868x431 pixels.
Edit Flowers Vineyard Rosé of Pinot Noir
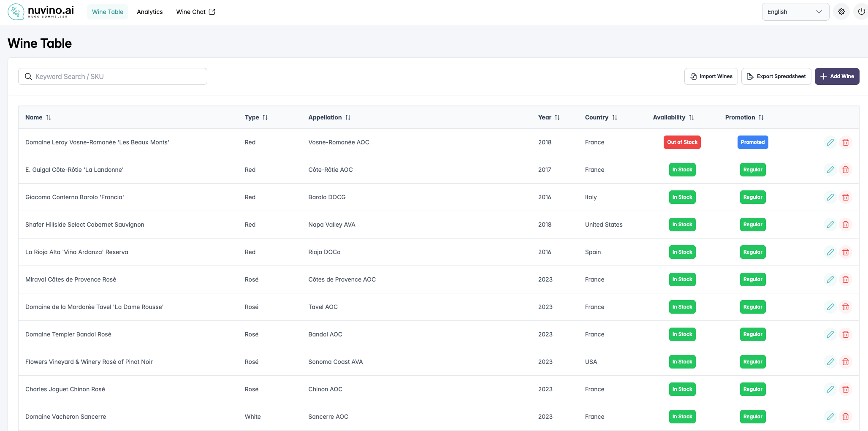pyautogui.click(x=830, y=362)
